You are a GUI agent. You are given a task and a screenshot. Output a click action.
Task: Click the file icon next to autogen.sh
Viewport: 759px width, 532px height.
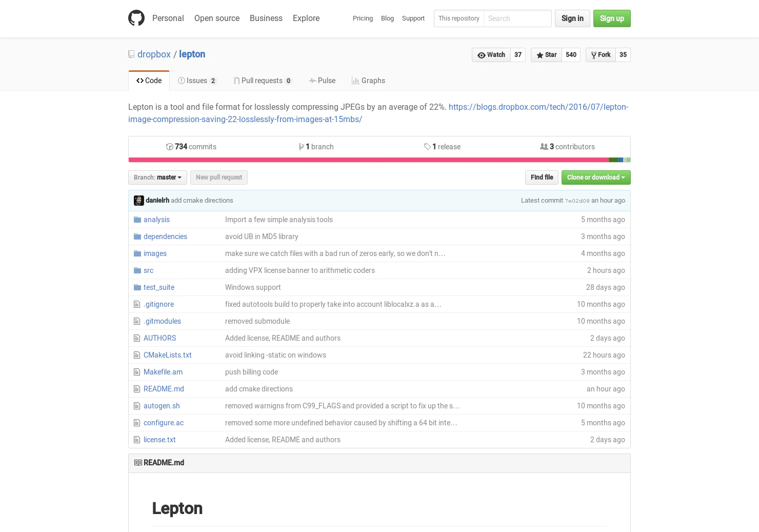click(137, 406)
